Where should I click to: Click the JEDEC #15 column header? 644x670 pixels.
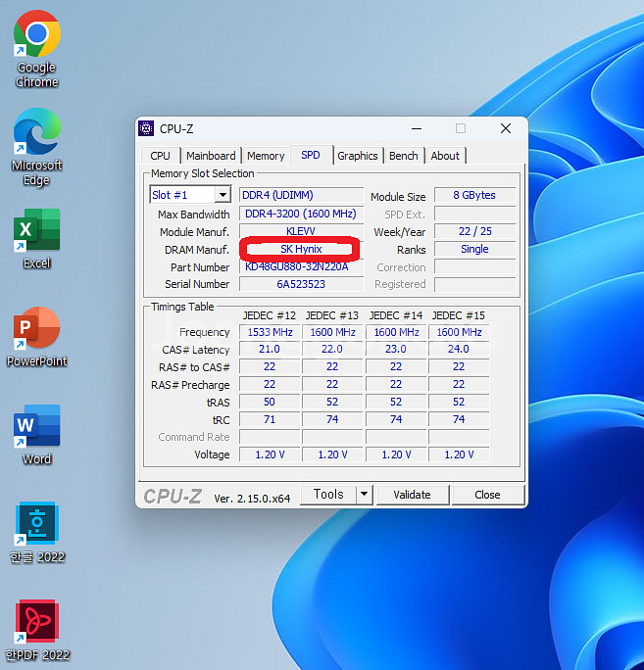click(x=459, y=315)
